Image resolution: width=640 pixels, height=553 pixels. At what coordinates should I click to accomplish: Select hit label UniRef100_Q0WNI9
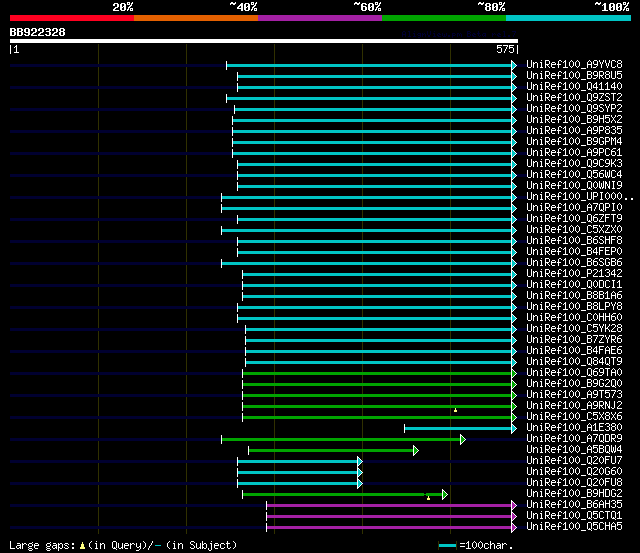point(574,186)
